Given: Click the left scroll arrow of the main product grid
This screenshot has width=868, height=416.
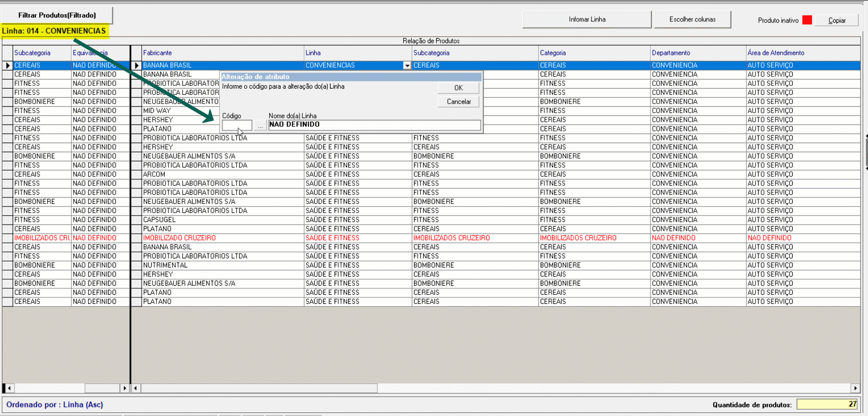Looking at the screenshot, I should click(136, 388).
